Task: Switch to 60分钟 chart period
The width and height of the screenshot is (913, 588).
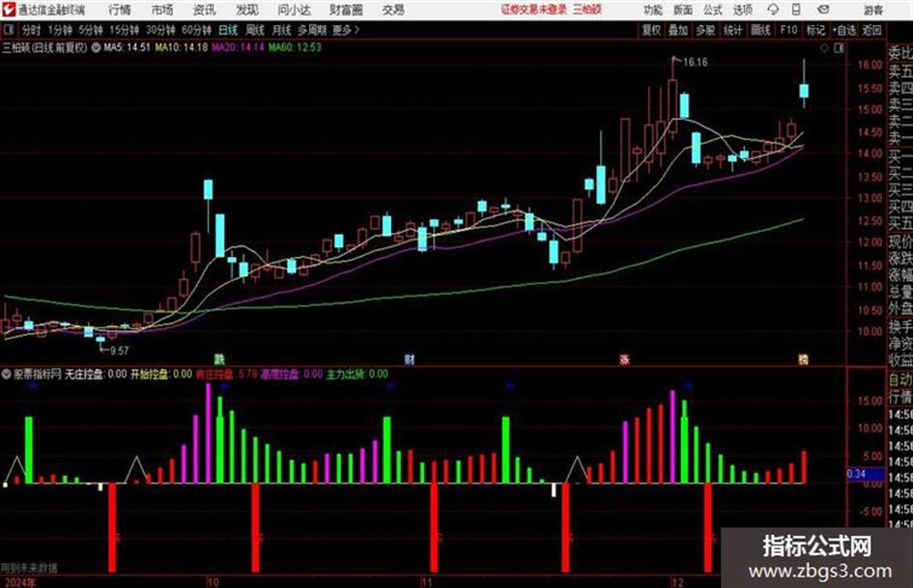Action: tap(197, 30)
